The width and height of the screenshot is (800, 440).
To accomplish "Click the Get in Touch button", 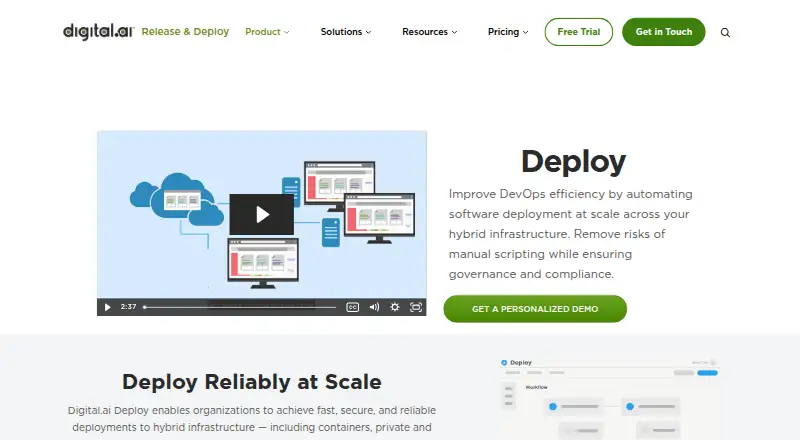I will click(x=664, y=32).
